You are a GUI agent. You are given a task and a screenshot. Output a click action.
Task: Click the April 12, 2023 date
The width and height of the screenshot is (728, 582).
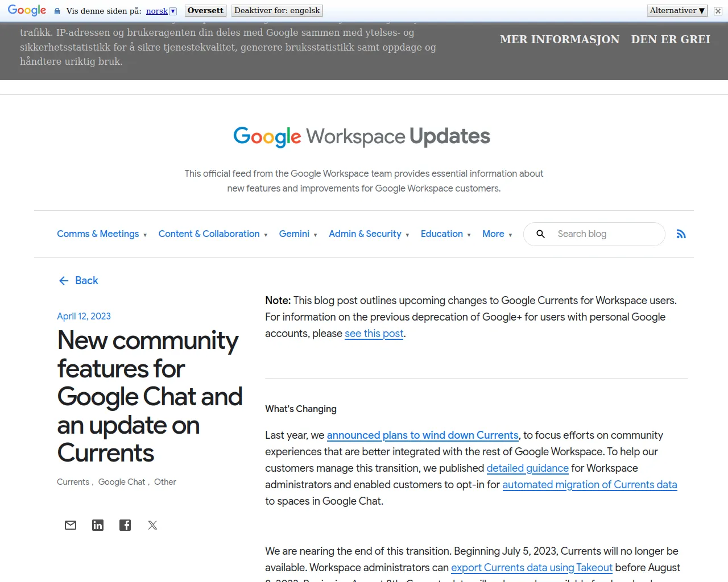pos(84,317)
